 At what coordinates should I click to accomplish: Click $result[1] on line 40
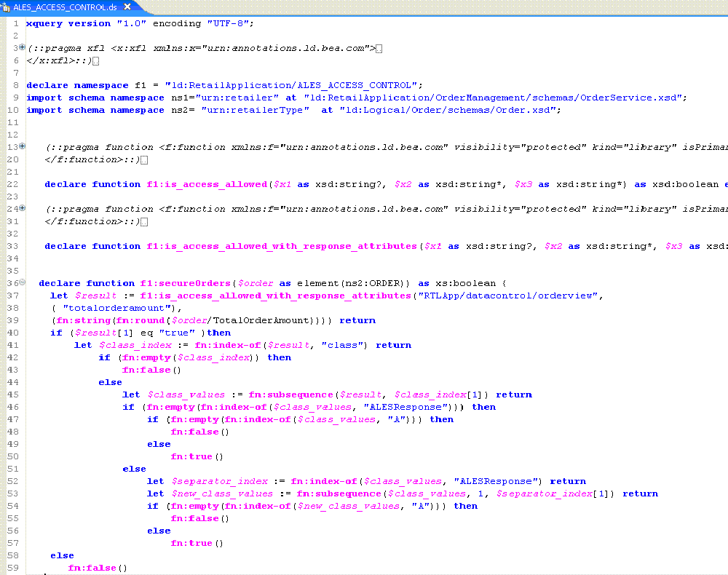pyautogui.click(x=104, y=333)
